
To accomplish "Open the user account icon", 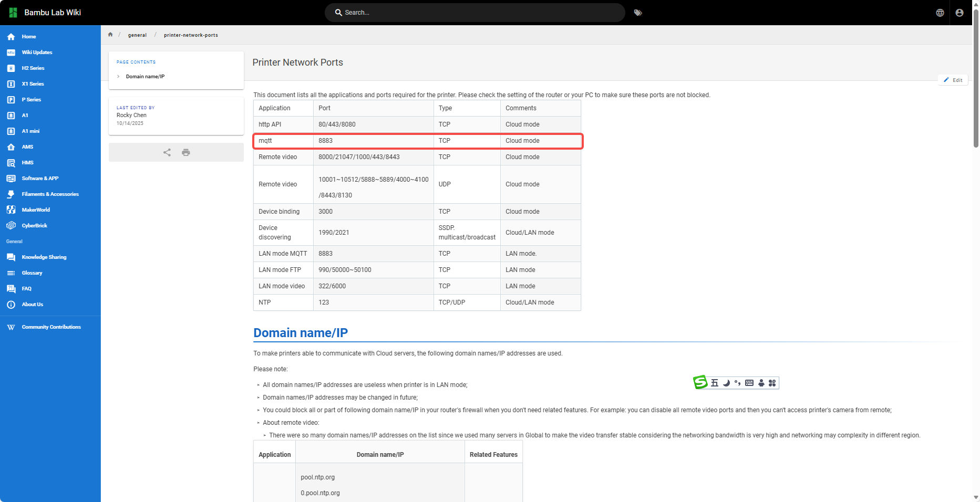I will (960, 13).
